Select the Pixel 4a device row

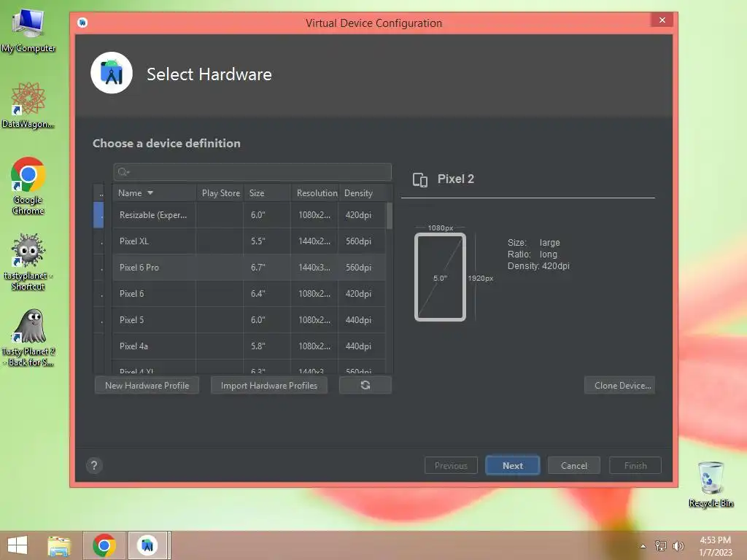249,346
